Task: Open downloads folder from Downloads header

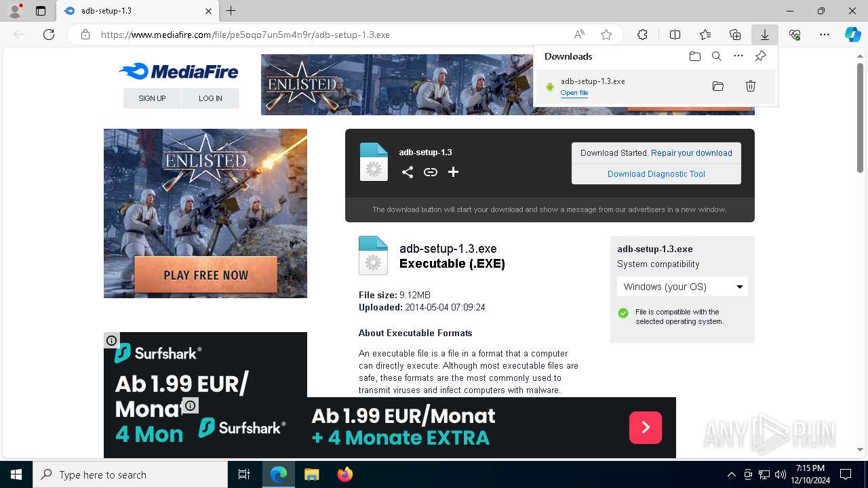Action: [694, 56]
